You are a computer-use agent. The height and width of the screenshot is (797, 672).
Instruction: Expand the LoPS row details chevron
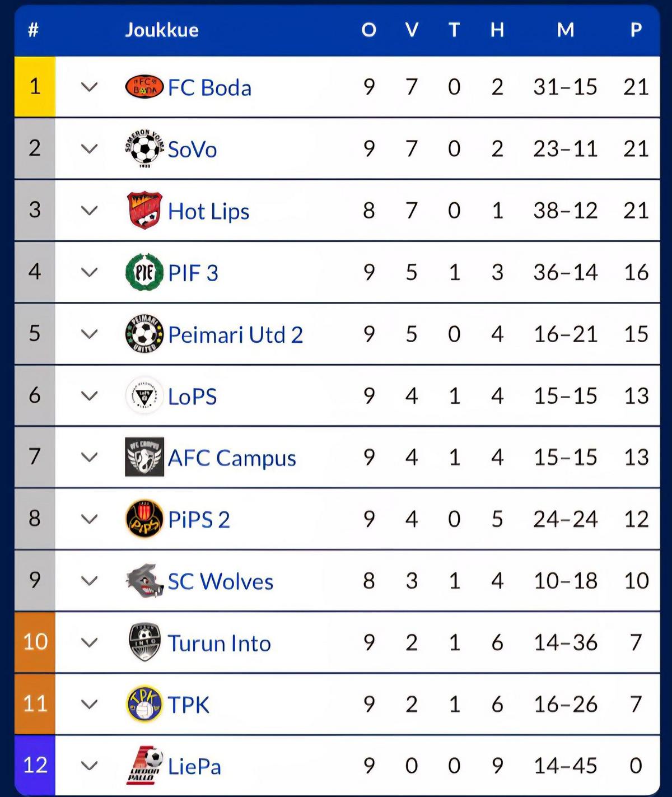pos(90,396)
